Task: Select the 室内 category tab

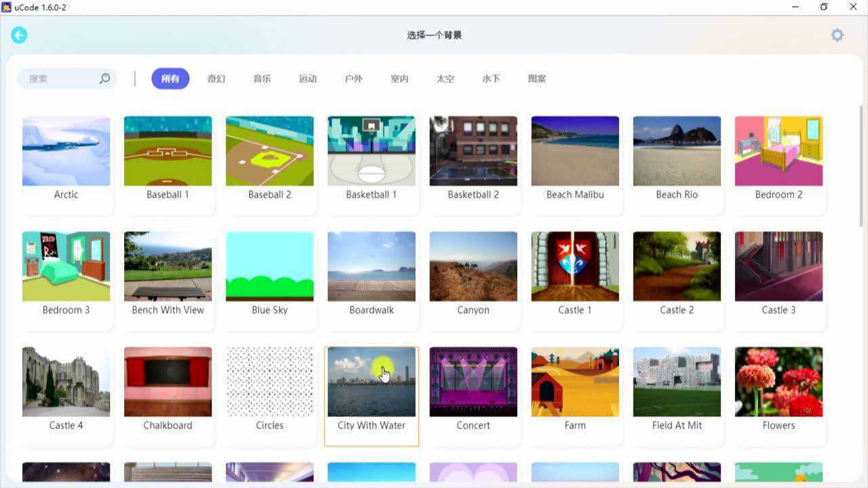Action: click(399, 79)
